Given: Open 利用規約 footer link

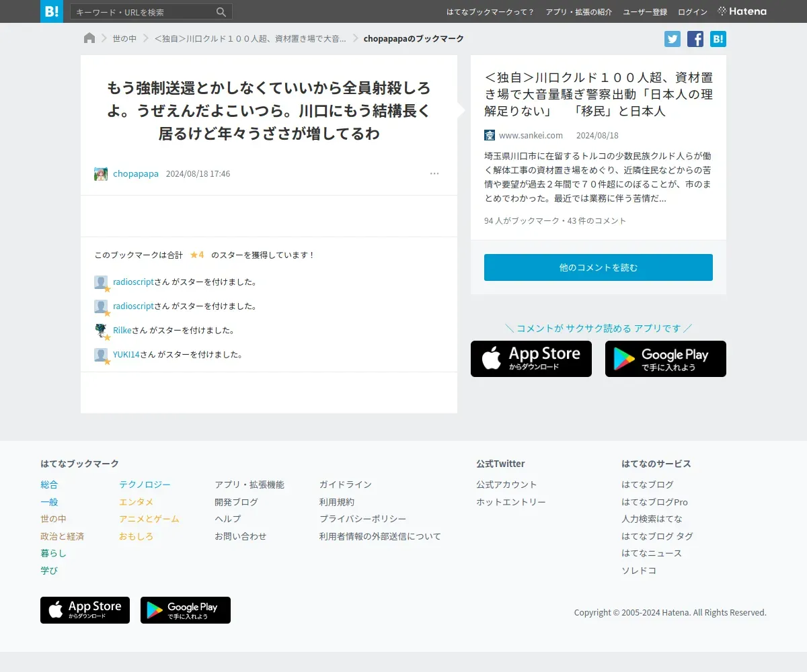Looking at the screenshot, I should tap(336, 502).
